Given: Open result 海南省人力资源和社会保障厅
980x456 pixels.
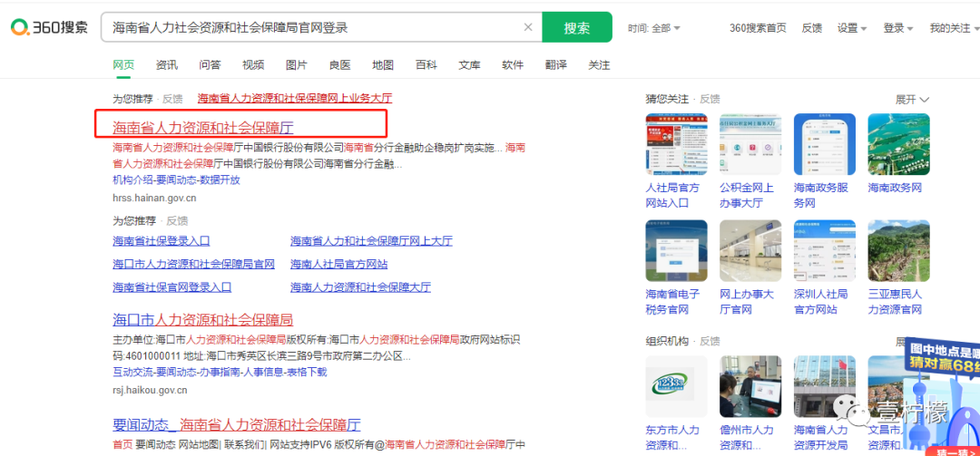Looking at the screenshot, I should pyautogui.click(x=203, y=128).
